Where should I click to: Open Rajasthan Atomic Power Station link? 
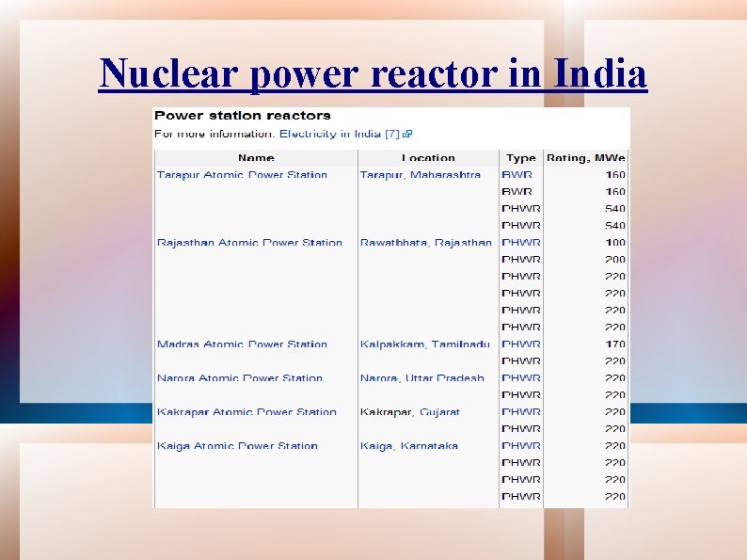pyautogui.click(x=249, y=243)
